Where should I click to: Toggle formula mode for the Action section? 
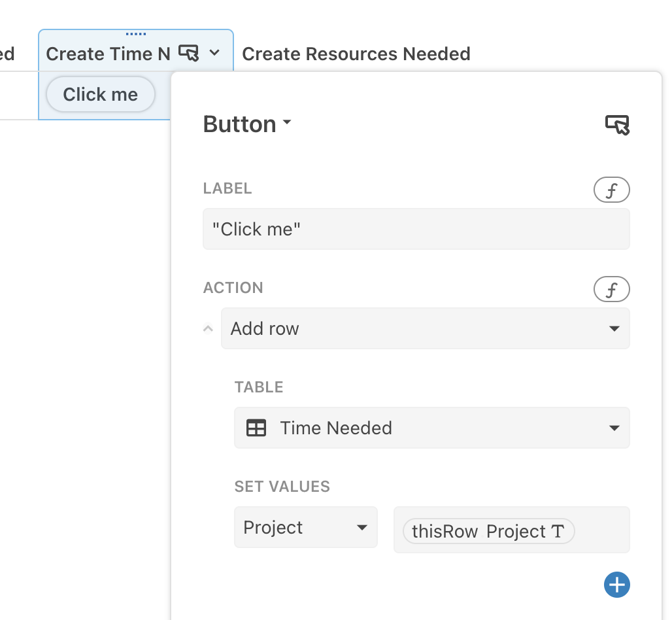tap(611, 289)
